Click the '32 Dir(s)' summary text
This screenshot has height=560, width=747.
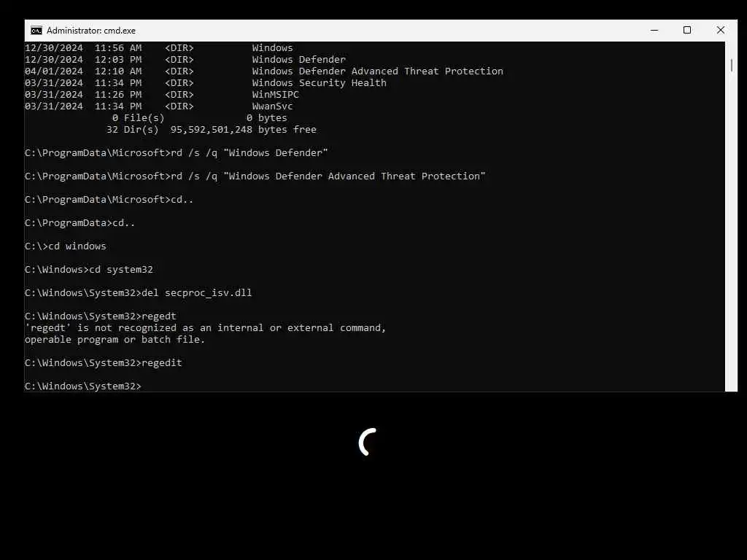coord(133,130)
